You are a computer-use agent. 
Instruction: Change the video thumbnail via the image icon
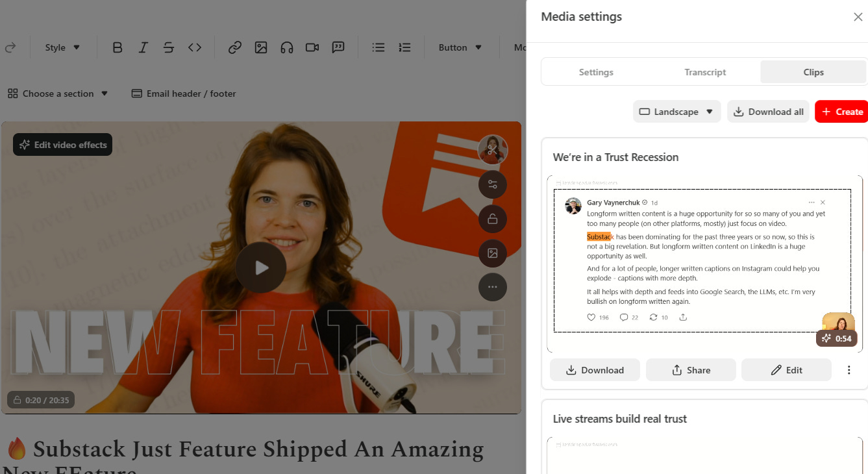(x=493, y=253)
